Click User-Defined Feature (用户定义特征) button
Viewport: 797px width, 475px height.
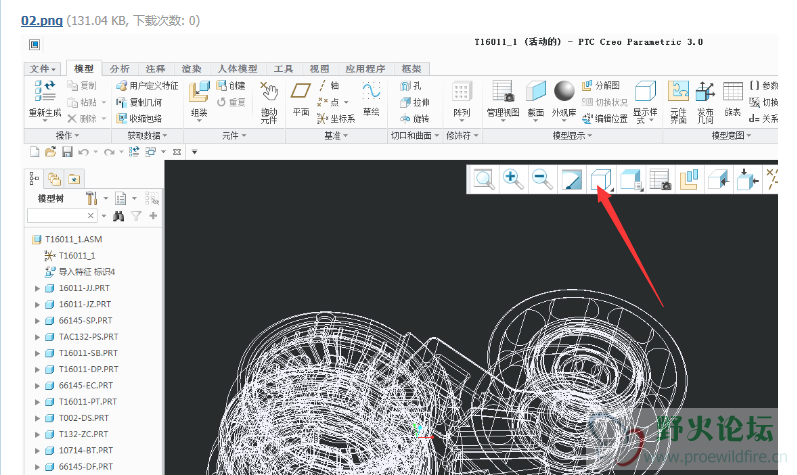[x=147, y=85]
